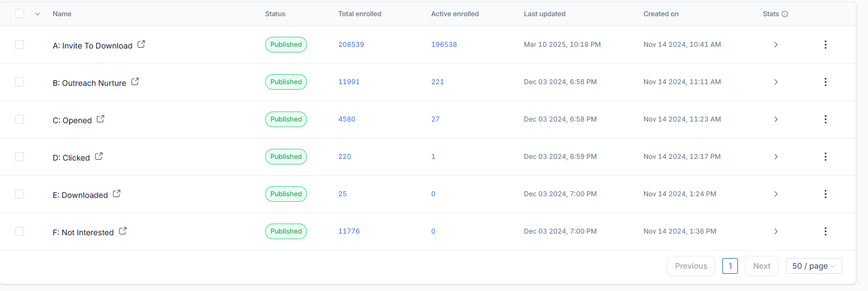This screenshot has height=291, width=868.
Task: Open the 50 / page size dropdown
Action: coord(814,266)
